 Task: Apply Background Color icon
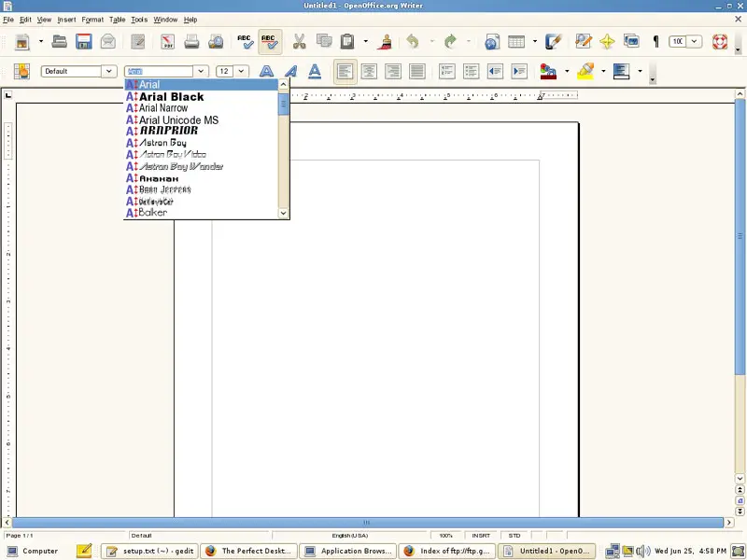click(x=621, y=72)
